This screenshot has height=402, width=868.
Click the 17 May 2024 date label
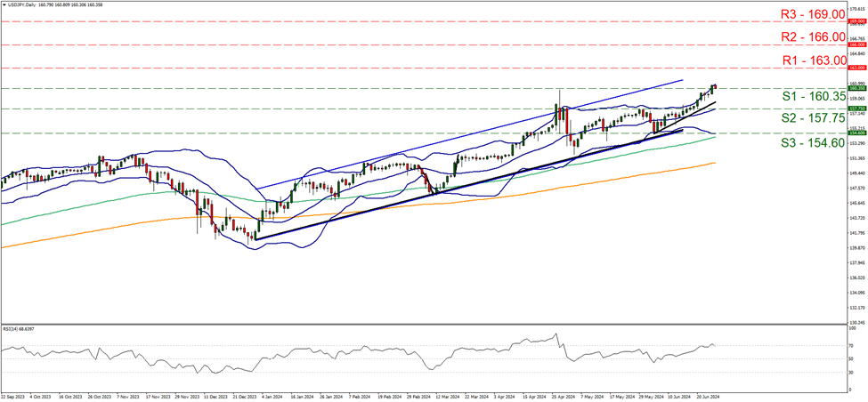(622, 397)
